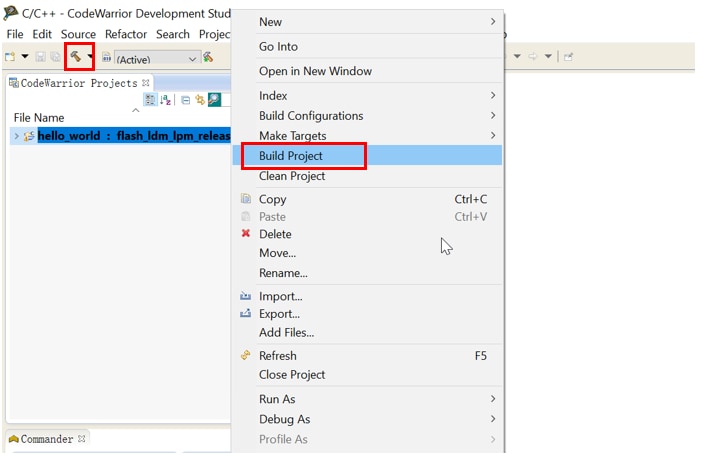This screenshot has width=722, height=456.
Task: Click the New wizard icon in toolbar
Action: 10,57
